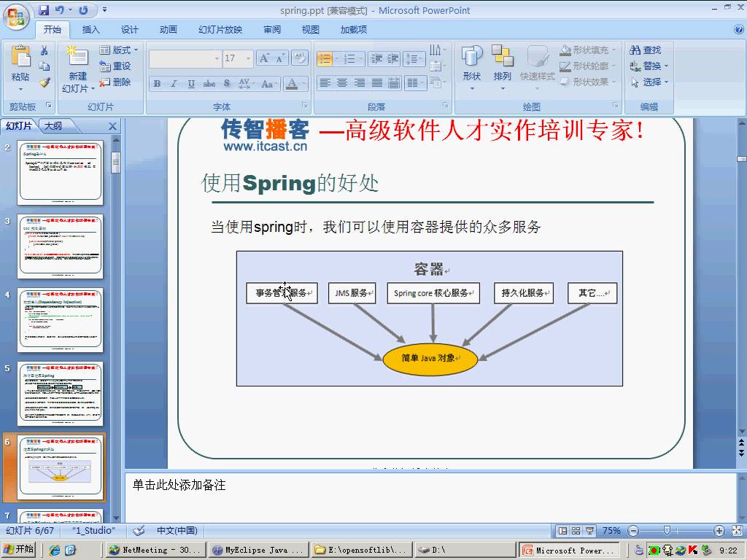
Task: Undo last action in quick access toolbar
Action: (60, 10)
